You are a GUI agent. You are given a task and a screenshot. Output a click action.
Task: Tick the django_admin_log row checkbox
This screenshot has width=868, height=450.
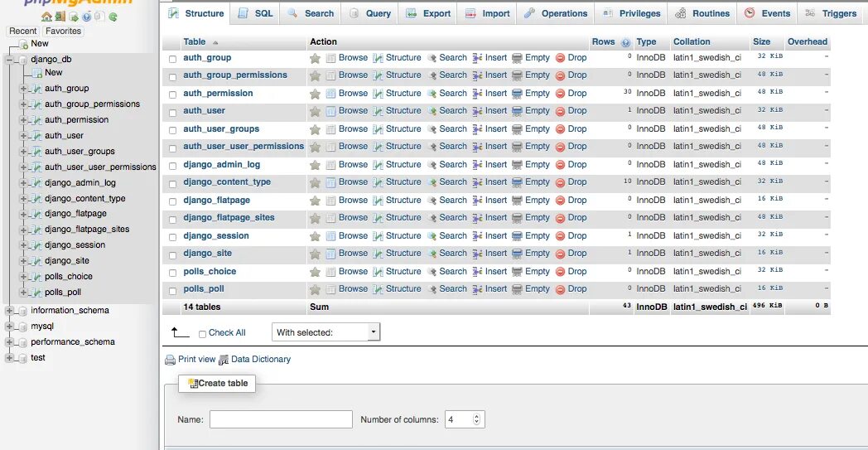[x=173, y=167]
